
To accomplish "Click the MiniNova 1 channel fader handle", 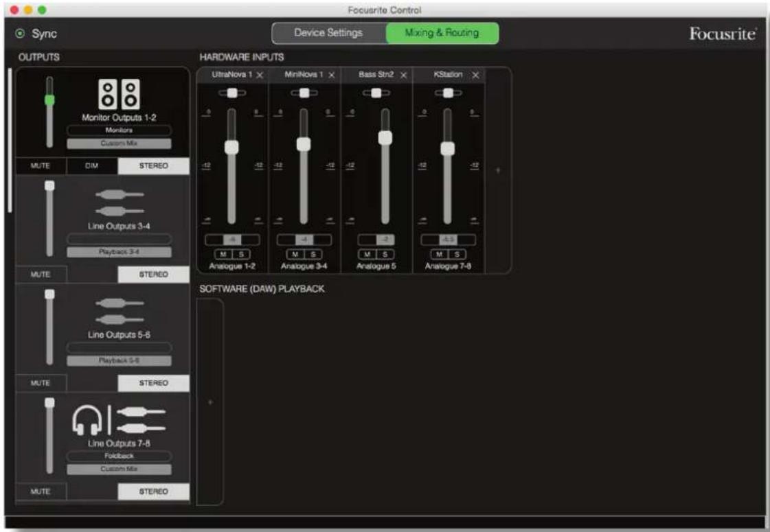I will pyautogui.click(x=304, y=144).
